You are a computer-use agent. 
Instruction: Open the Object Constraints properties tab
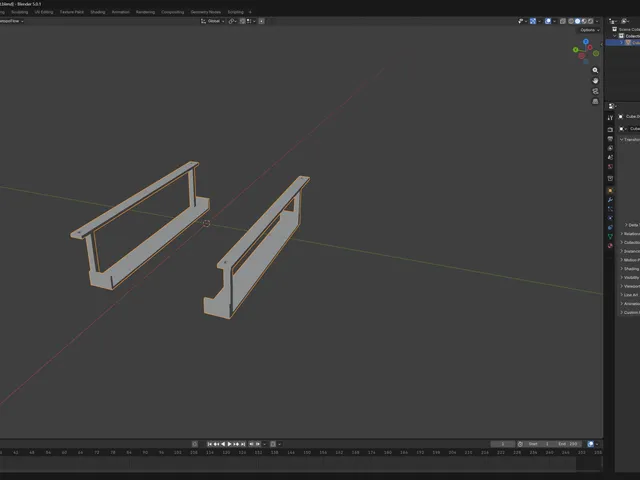[610, 227]
